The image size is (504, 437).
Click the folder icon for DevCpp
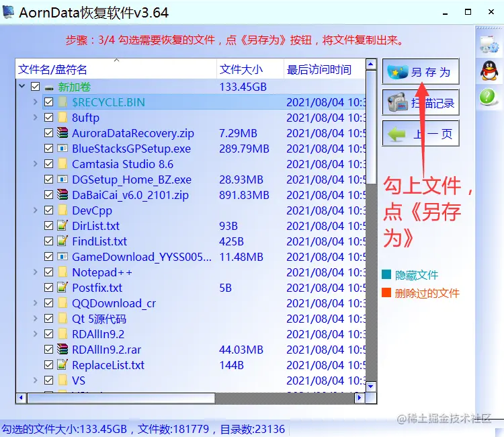pos(62,210)
